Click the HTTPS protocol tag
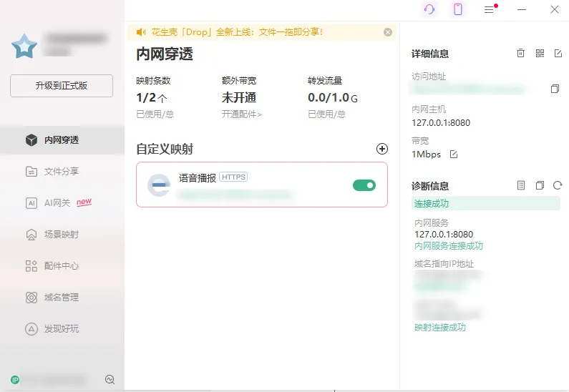 233,177
